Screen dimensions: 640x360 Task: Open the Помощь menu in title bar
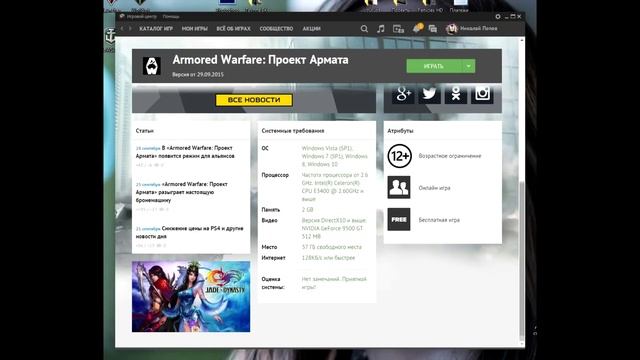pos(171,17)
